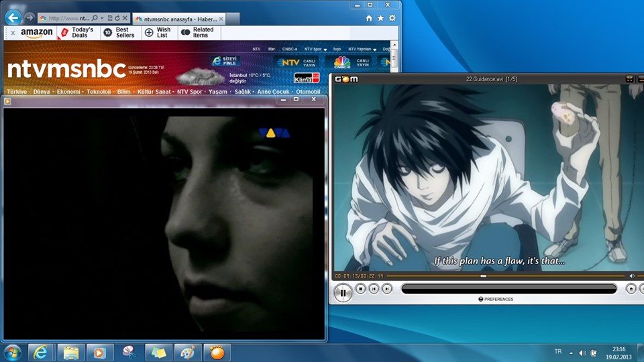Viewport: 644px width, 362px height.
Task: Open the Ekonomi news section
Action: coord(68,92)
